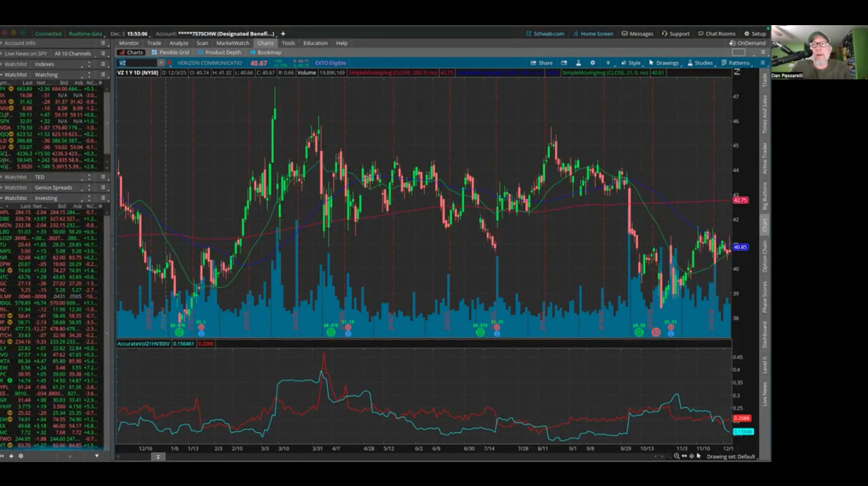
Task: Open Schwab.com link
Action: 545,34
